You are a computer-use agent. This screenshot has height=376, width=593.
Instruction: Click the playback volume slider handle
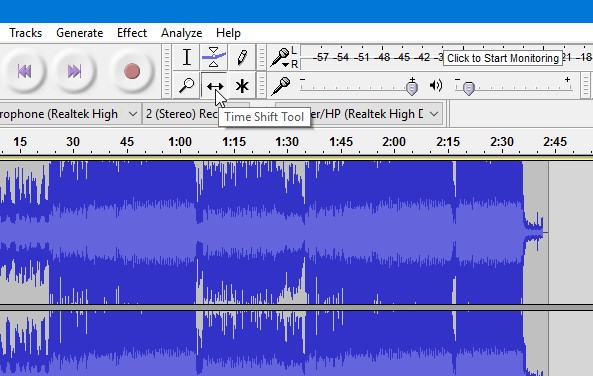coord(469,89)
